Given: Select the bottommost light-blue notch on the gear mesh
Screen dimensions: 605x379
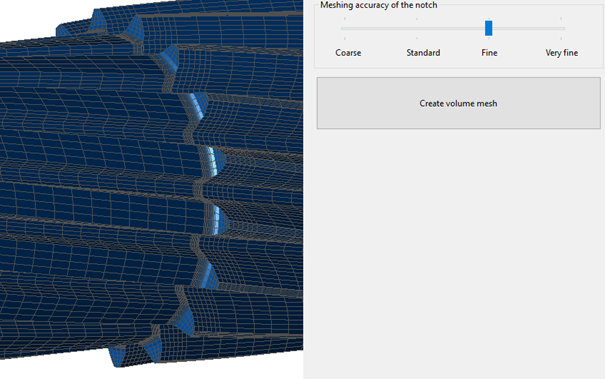Looking at the screenshot, I should (117, 356).
